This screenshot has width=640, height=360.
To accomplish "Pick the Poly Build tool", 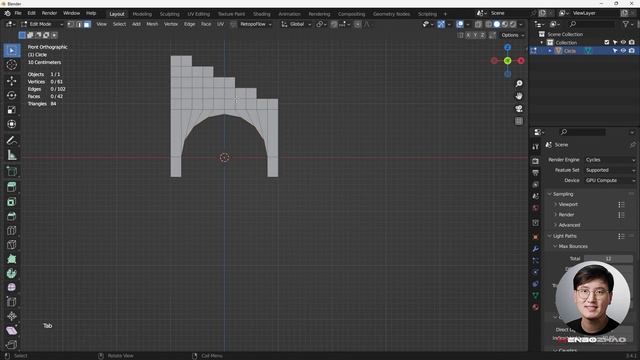I will (11, 259).
